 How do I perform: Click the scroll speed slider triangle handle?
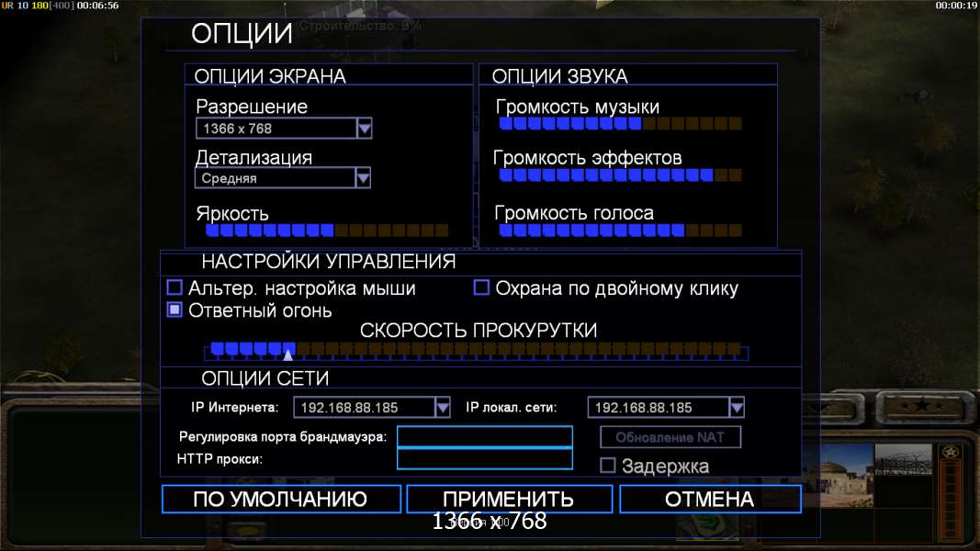[x=287, y=355]
